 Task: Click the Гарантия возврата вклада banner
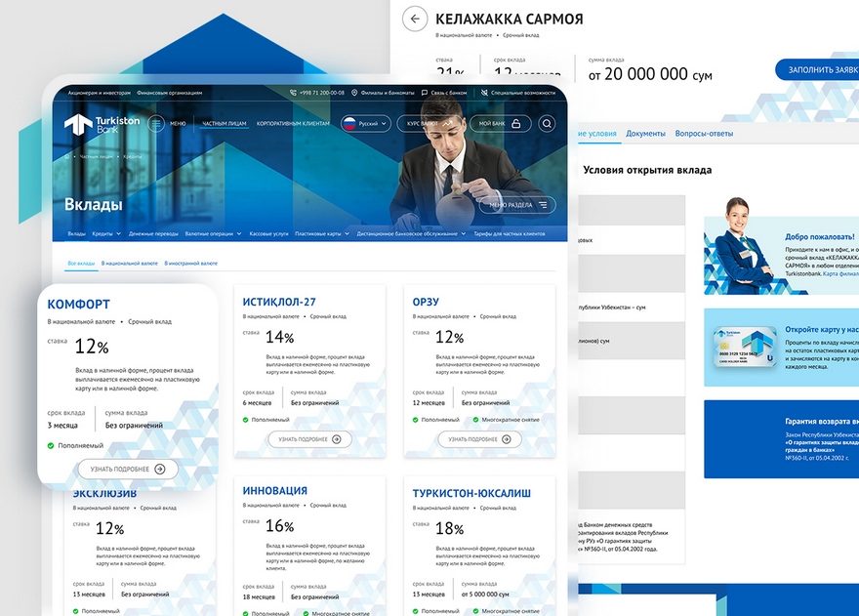pyautogui.click(x=781, y=439)
